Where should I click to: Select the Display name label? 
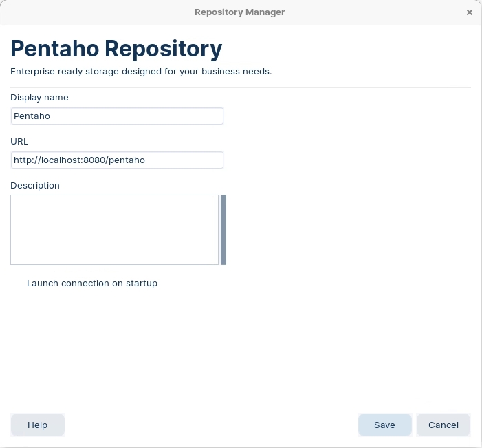39,98
